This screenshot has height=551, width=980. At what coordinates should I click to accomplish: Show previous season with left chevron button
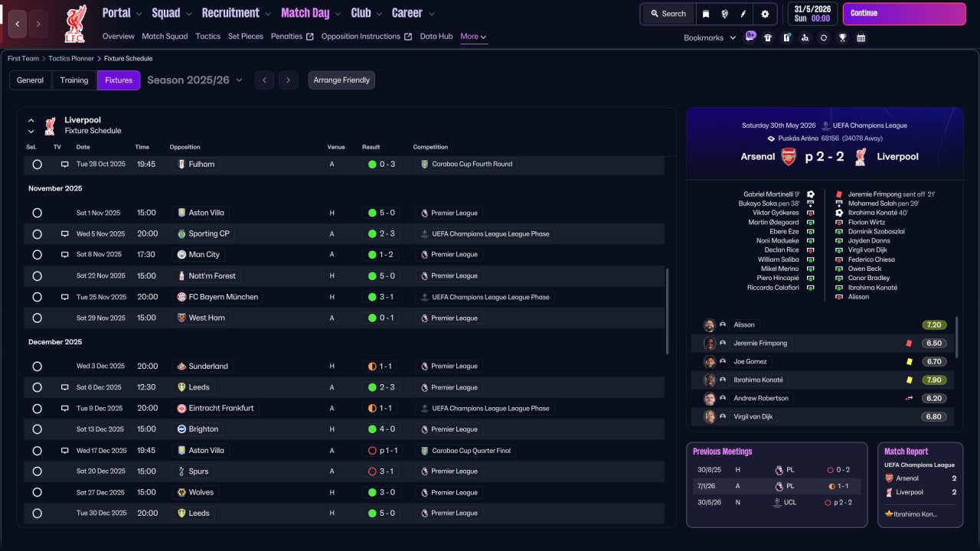pos(264,80)
